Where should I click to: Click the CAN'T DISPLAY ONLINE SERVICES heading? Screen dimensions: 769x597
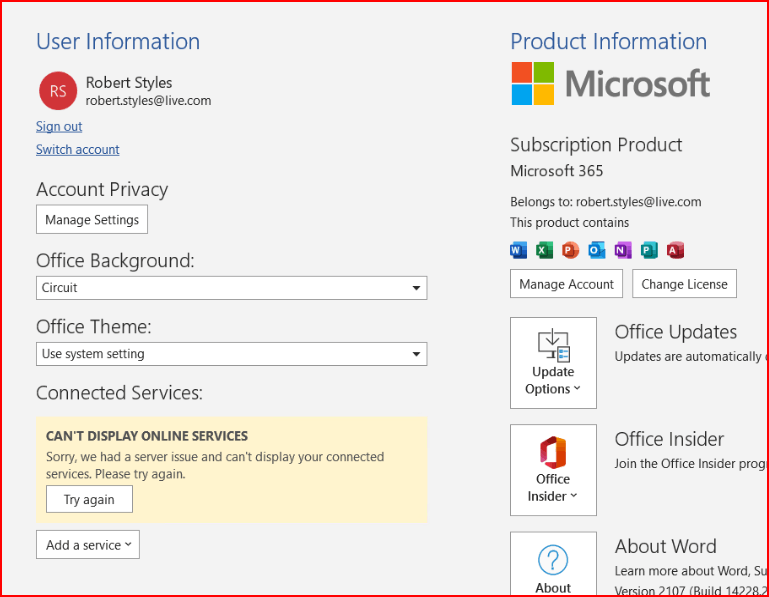[x=147, y=436]
